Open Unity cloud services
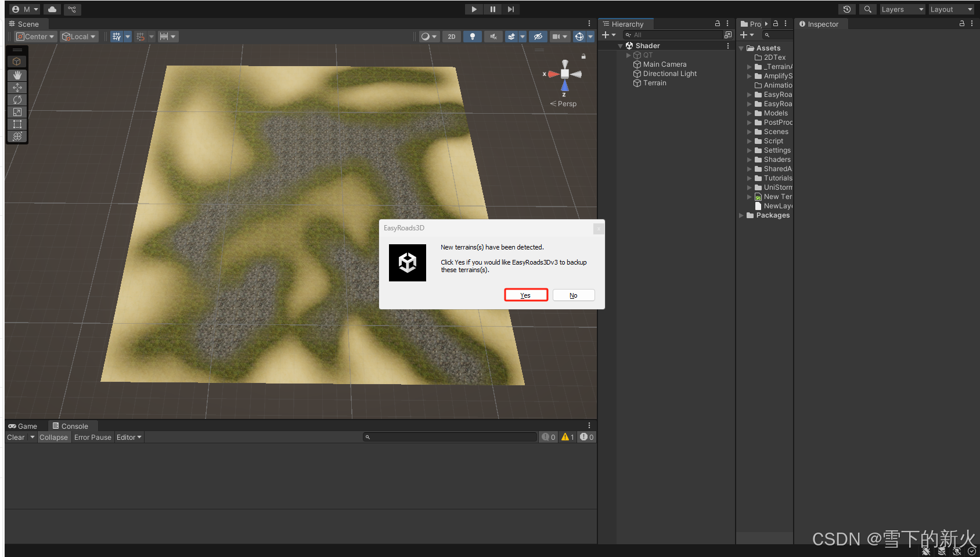 [51, 9]
